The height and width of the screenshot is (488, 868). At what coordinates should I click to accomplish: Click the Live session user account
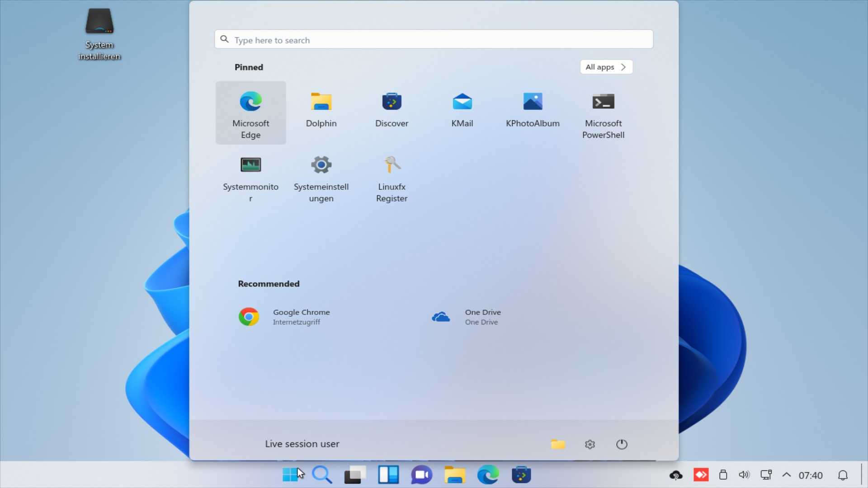(x=302, y=444)
